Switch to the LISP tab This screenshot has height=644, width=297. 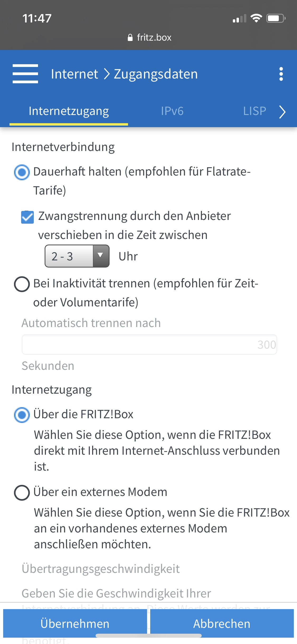click(x=254, y=111)
